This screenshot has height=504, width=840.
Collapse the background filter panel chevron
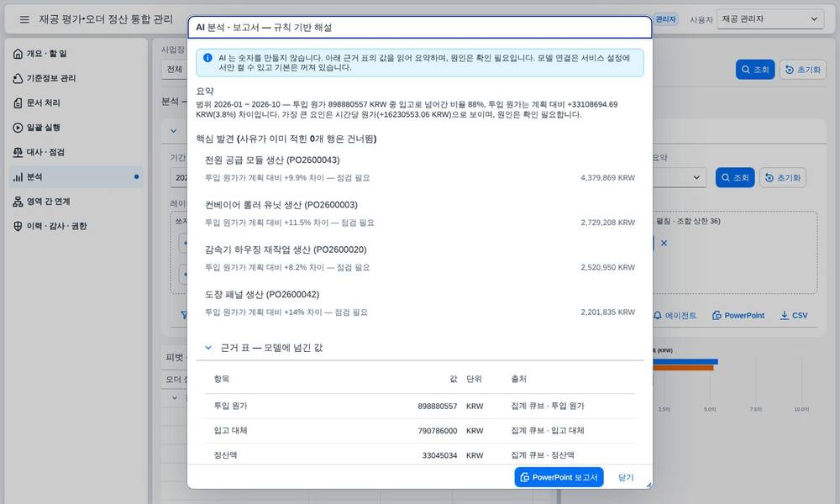[174, 131]
